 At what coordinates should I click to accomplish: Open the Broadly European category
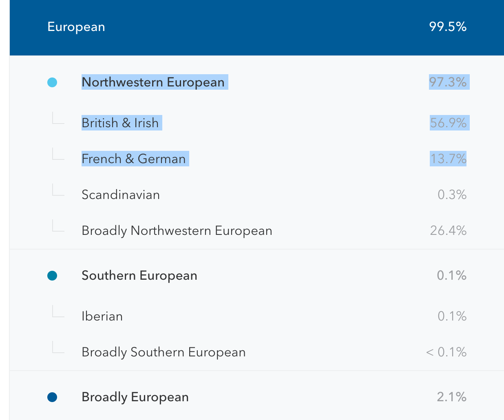(x=135, y=397)
